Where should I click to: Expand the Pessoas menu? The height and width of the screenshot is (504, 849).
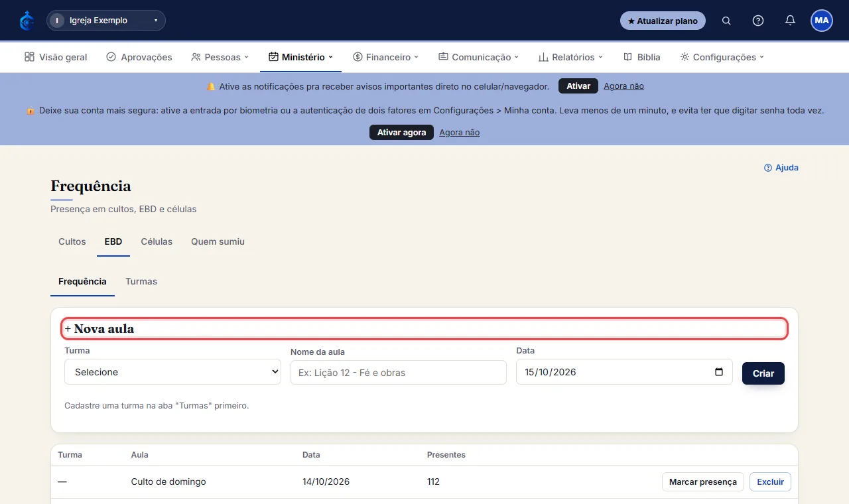click(x=220, y=57)
